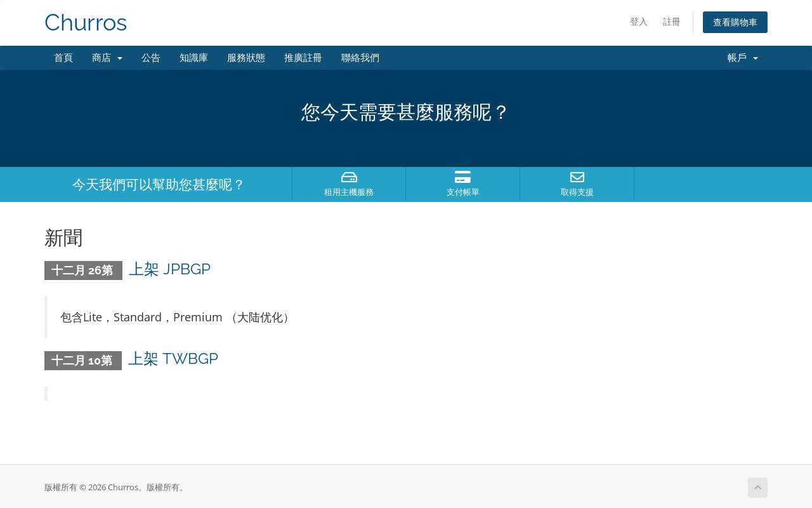
Task: Go to 首頁 in navigation bar
Action: tap(63, 58)
